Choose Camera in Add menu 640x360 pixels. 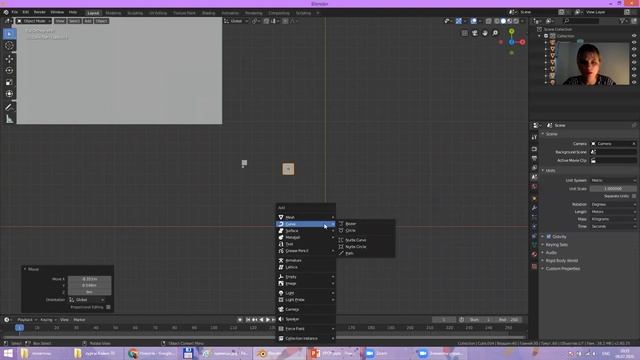306,309
